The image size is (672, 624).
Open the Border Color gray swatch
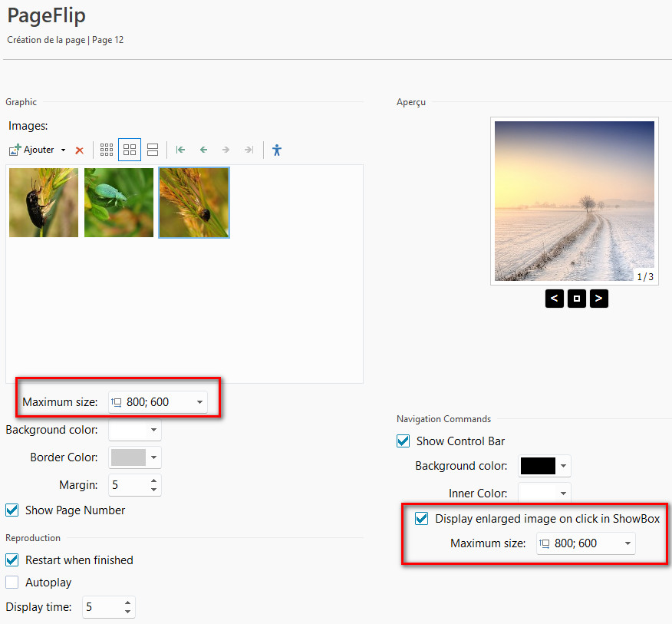(x=128, y=457)
